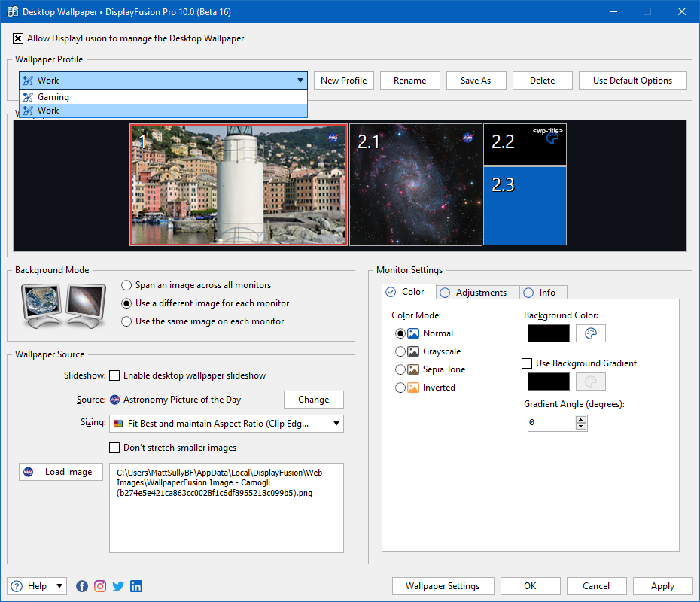Screen dimensions: 700x602
Task: Open Wallpaper Settings
Action: 443,586
